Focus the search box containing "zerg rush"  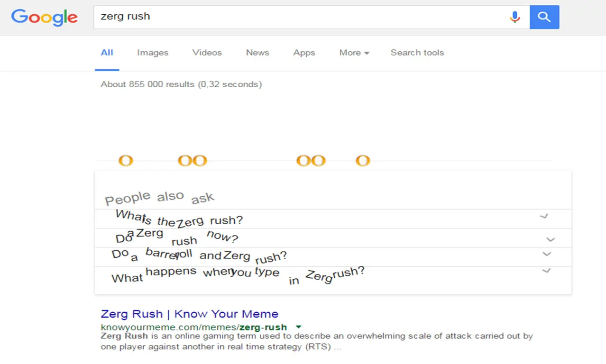tap(299, 17)
